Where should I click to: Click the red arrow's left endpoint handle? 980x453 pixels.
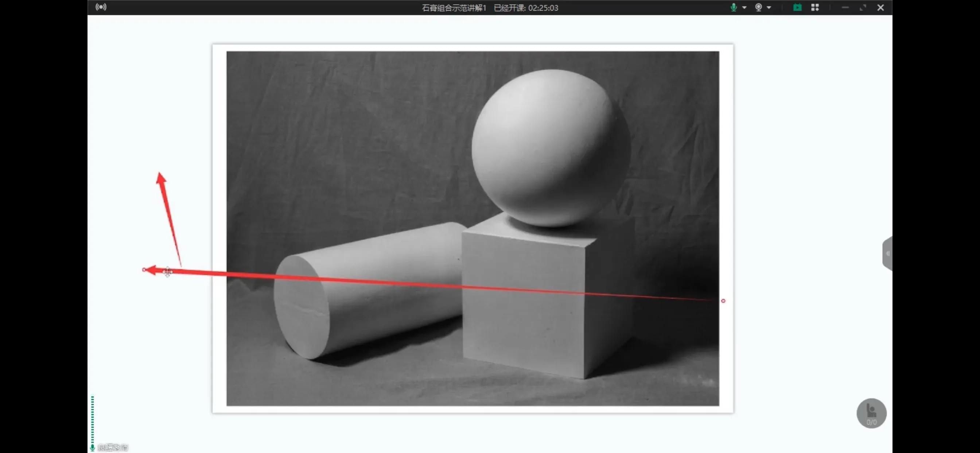144,270
